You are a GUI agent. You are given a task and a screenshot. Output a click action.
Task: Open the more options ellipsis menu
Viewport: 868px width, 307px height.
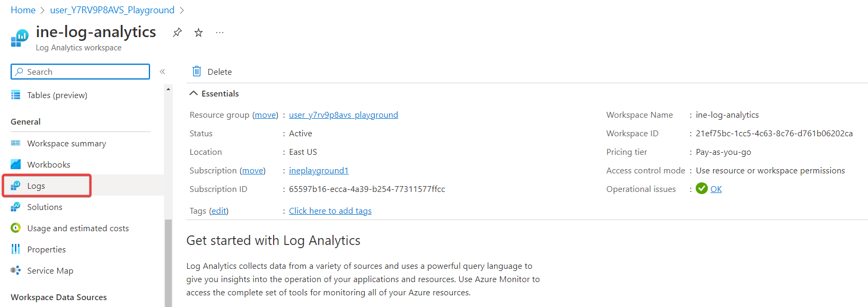[220, 32]
